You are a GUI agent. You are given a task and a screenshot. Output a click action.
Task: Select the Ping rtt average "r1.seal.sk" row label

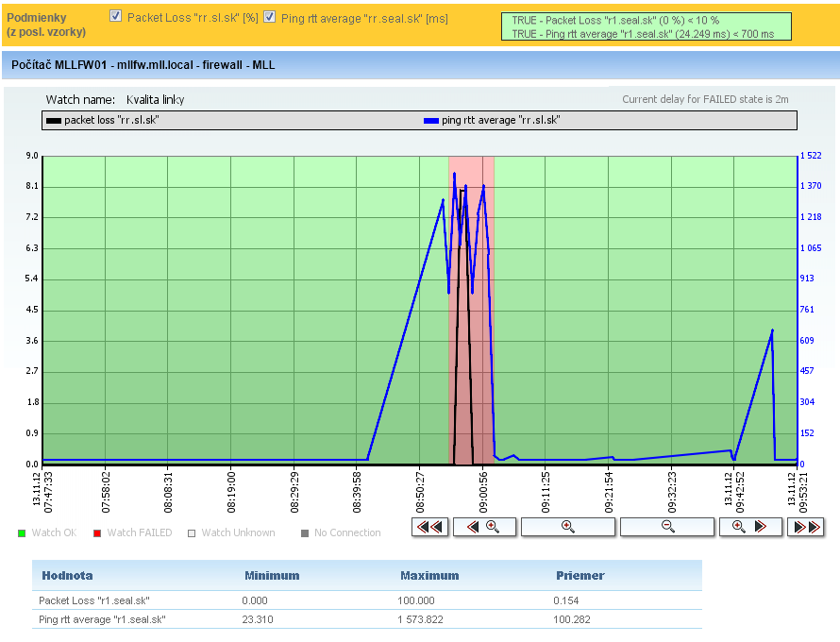click(102, 619)
